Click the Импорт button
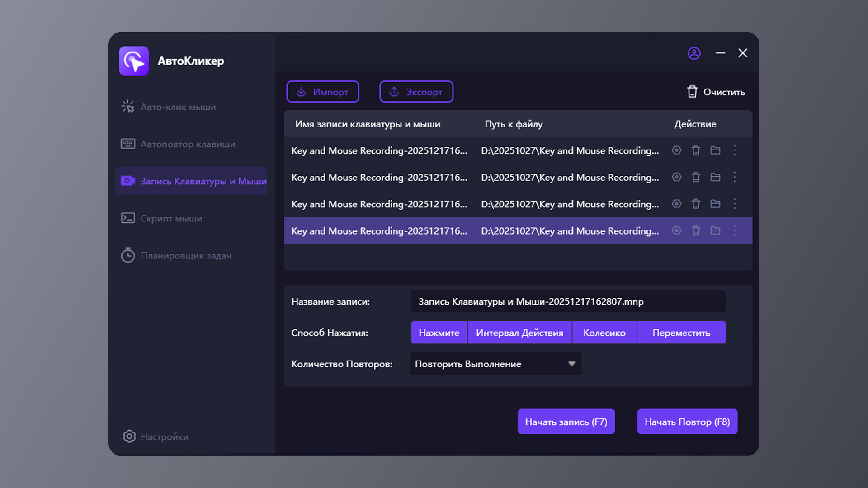 tap(323, 92)
